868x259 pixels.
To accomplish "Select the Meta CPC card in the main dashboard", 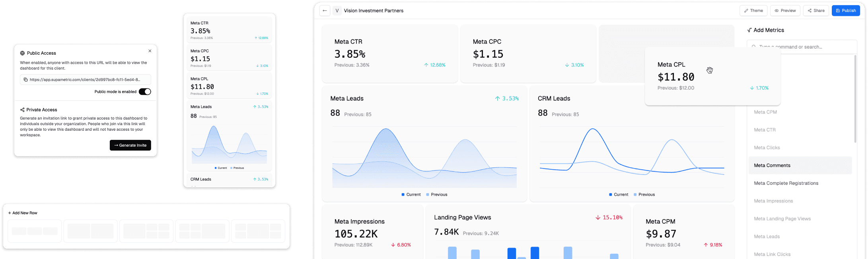I will click(x=528, y=54).
